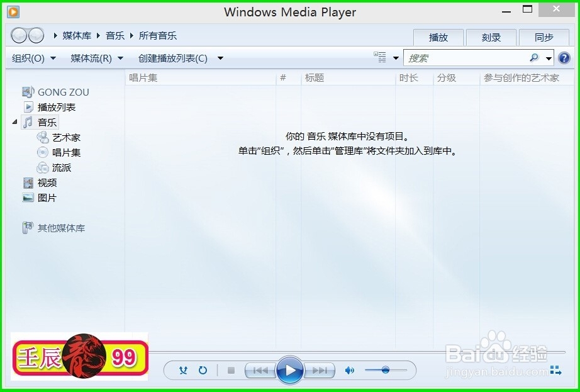The image size is (580, 392).
Task: Expand the search options dropdown arrow
Action: pos(549,59)
